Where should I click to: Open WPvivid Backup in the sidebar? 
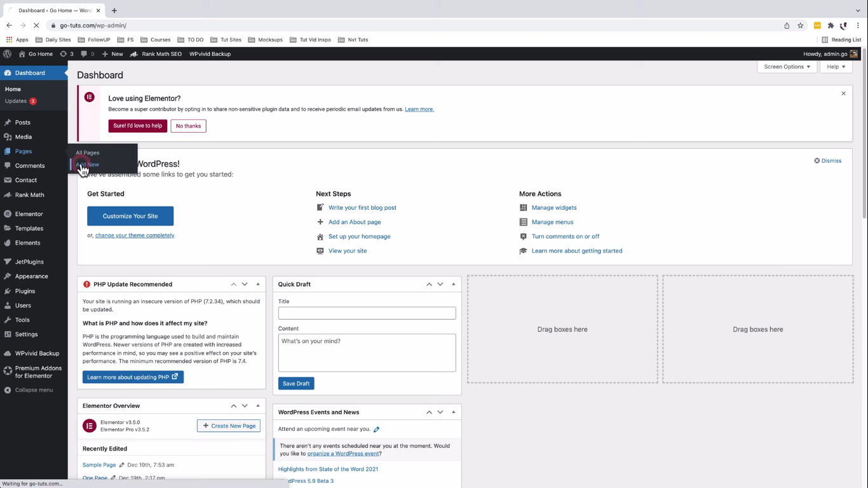tap(37, 353)
